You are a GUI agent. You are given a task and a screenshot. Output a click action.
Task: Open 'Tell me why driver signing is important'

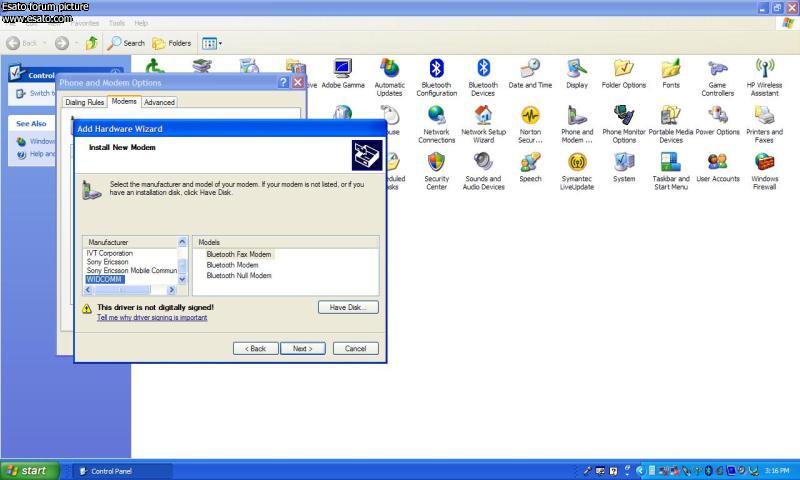click(x=152, y=318)
